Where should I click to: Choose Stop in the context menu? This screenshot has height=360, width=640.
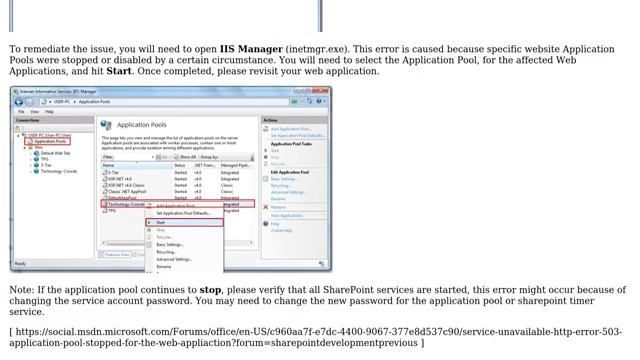coord(184,230)
